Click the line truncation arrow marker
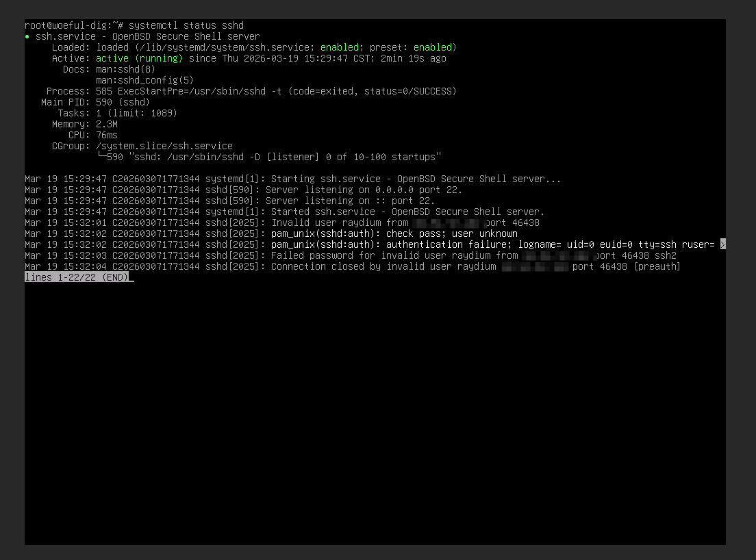Screen dimensions: 756x560 coord(722,244)
